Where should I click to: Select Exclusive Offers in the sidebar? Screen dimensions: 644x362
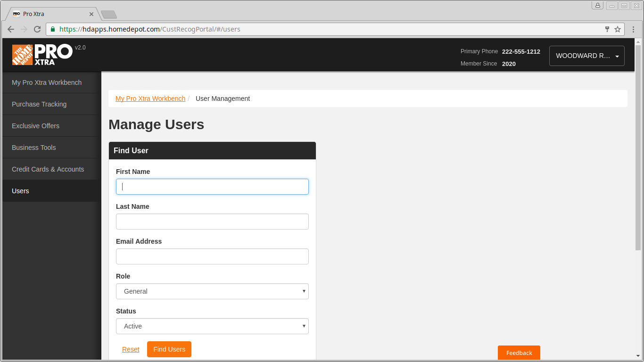35,125
